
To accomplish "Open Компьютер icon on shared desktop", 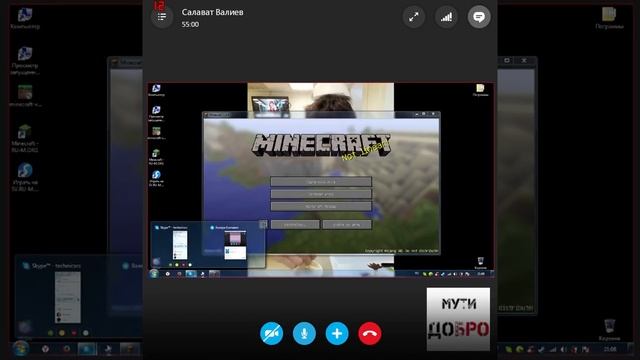I will pyautogui.click(x=156, y=90).
